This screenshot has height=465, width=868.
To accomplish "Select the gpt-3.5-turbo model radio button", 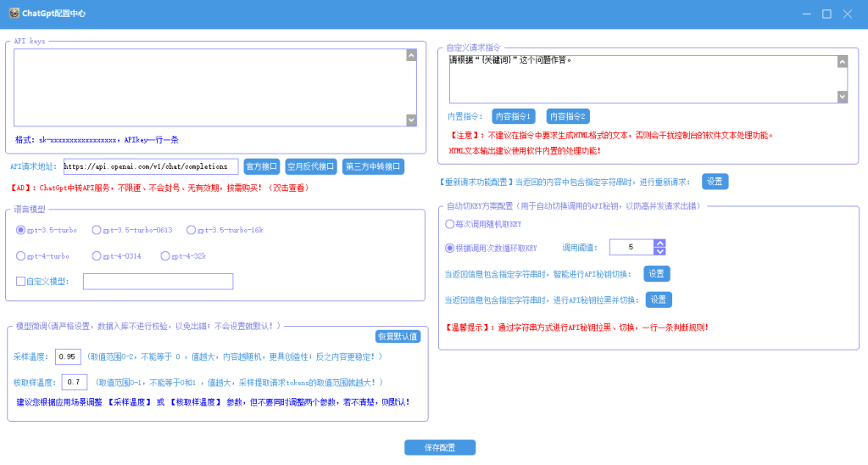I will point(21,230).
